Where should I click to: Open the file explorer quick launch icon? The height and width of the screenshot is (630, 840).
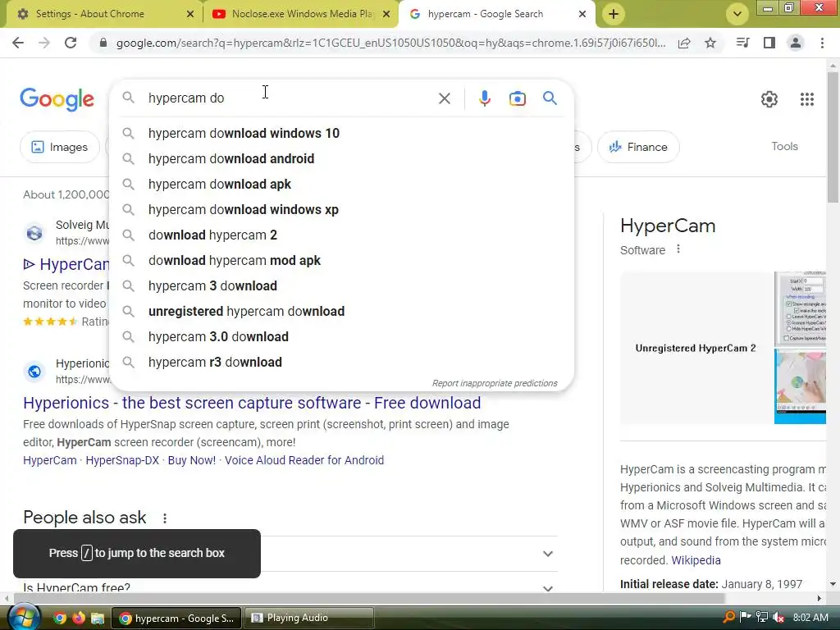(x=97, y=619)
